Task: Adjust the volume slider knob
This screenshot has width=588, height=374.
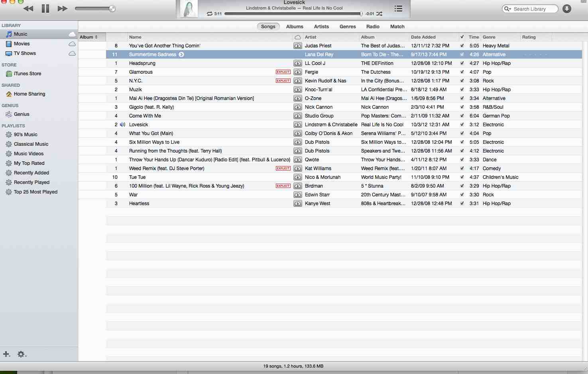Action: coord(112,8)
